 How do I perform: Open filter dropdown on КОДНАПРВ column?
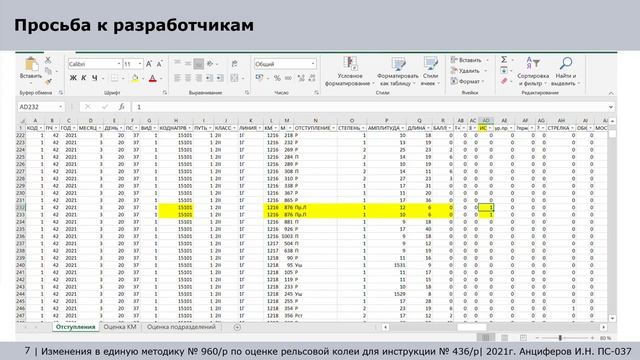[x=189, y=128]
